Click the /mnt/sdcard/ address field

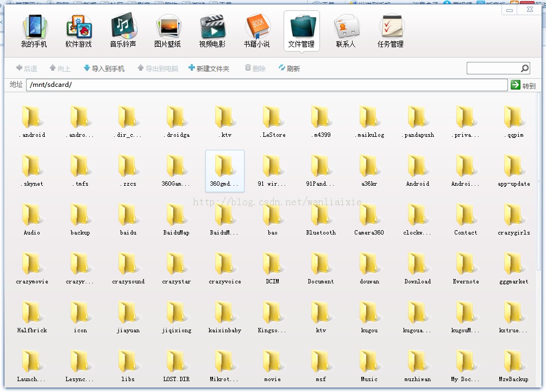tap(267, 85)
